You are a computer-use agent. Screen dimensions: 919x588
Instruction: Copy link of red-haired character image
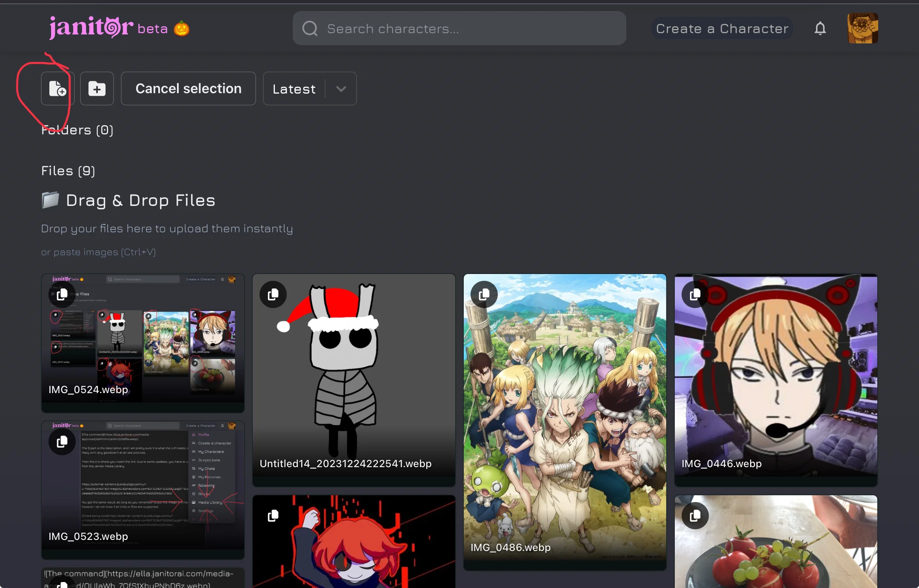pyautogui.click(x=273, y=516)
